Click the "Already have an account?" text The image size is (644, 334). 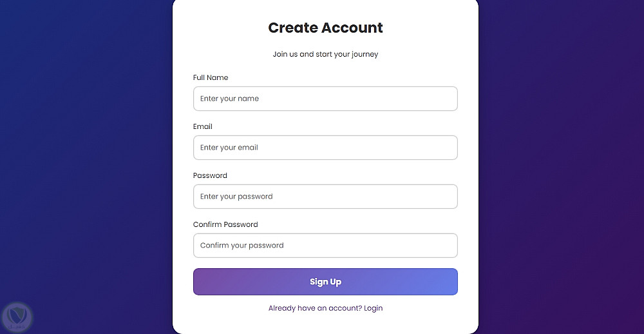[x=315, y=308]
